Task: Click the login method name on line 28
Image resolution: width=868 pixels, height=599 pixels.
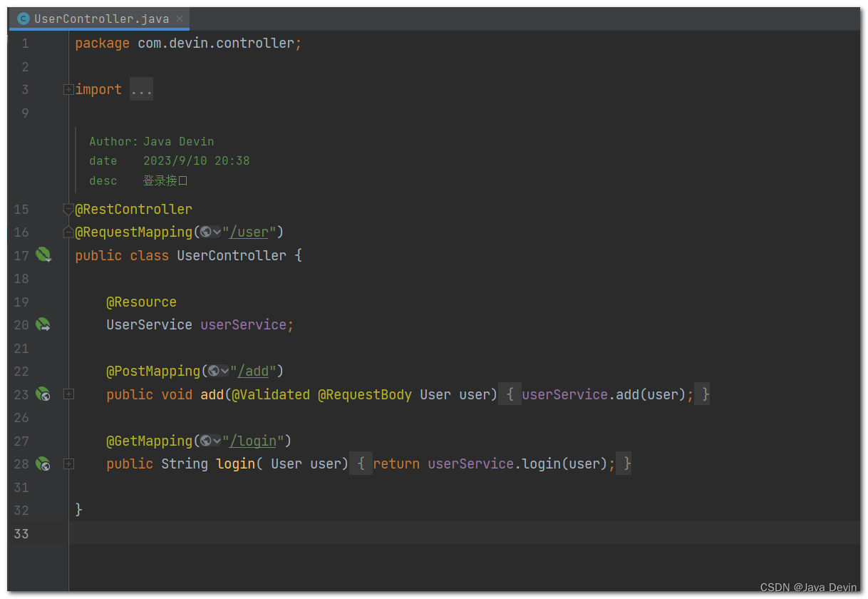Action: [236, 464]
